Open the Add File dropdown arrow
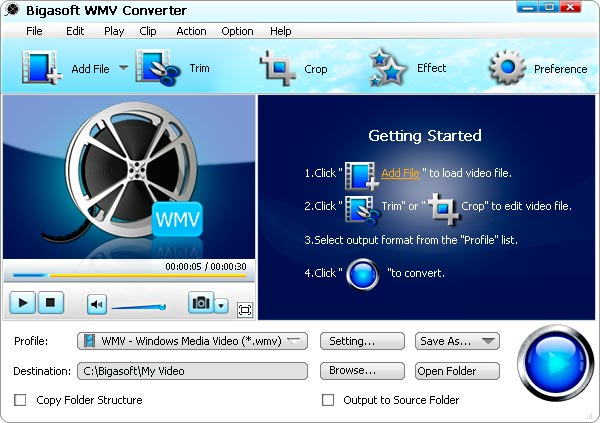The width and height of the screenshot is (600, 423). pos(123,68)
